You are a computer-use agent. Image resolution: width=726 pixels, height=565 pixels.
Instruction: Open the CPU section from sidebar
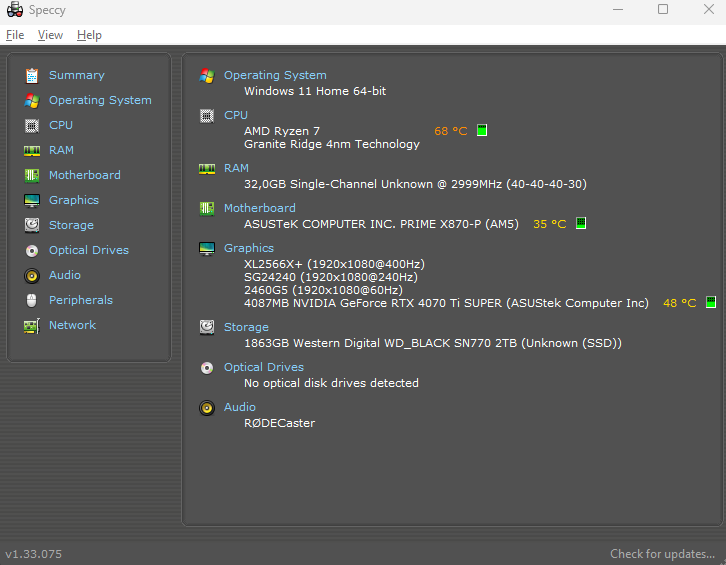pos(61,125)
